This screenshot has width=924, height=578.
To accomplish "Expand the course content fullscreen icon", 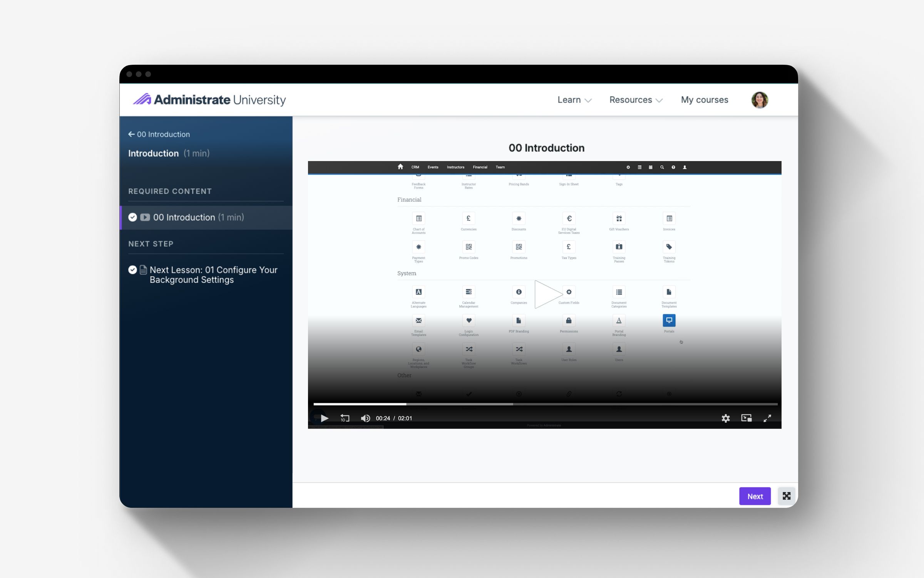I will coord(787,496).
